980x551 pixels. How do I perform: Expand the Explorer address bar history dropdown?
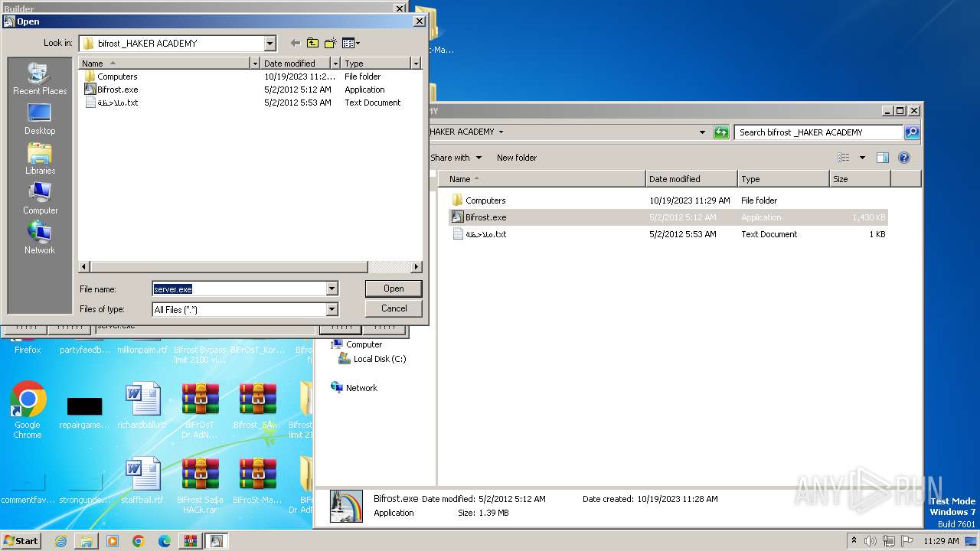(702, 132)
